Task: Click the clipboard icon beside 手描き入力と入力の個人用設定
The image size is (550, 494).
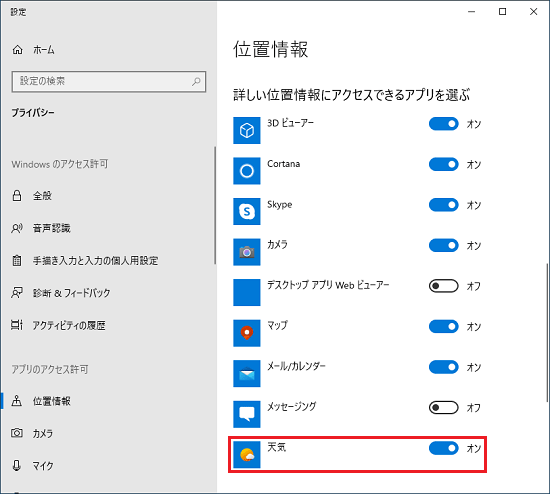Action: [x=17, y=260]
